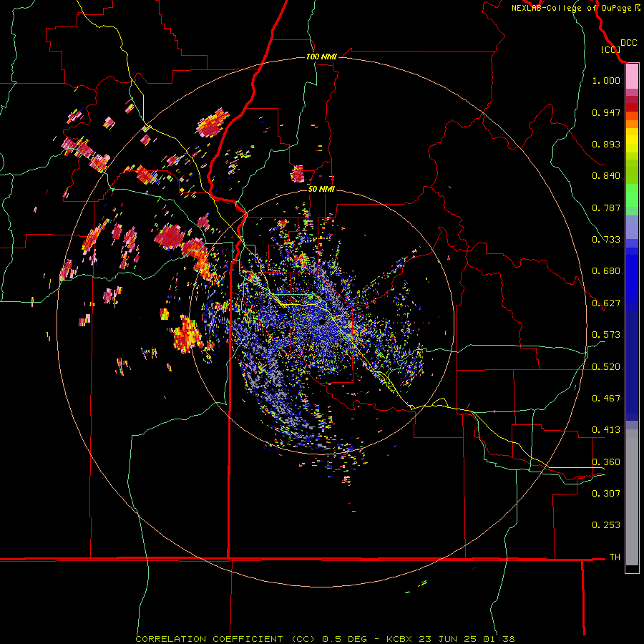Click the 0.520 legend value
Screen dimensions: 644x644
tap(606, 367)
